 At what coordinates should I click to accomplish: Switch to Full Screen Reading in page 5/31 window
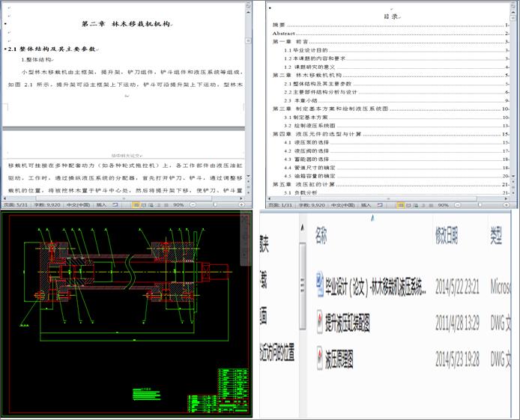coord(144,205)
